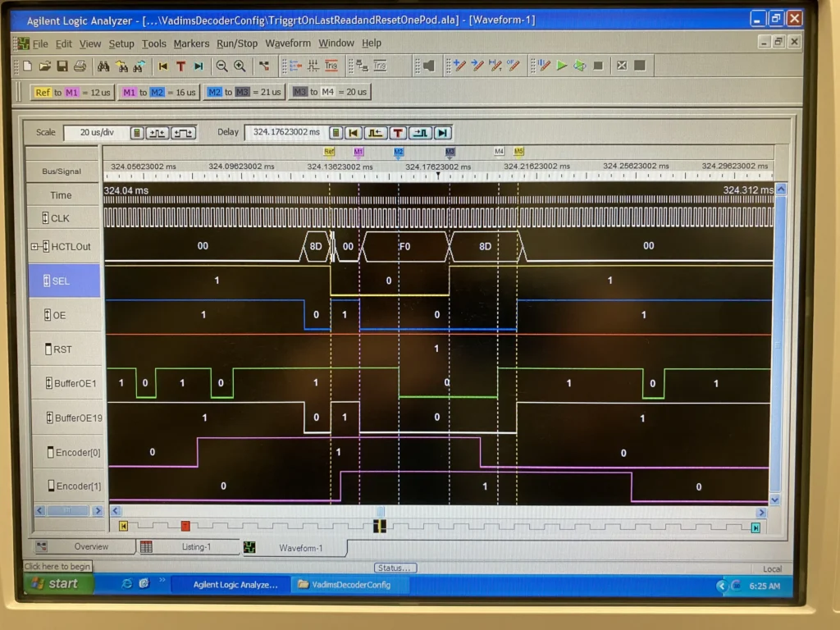Image resolution: width=840 pixels, height=630 pixels.
Task: Go to trigger with Delay row T button
Action: (398, 133)
